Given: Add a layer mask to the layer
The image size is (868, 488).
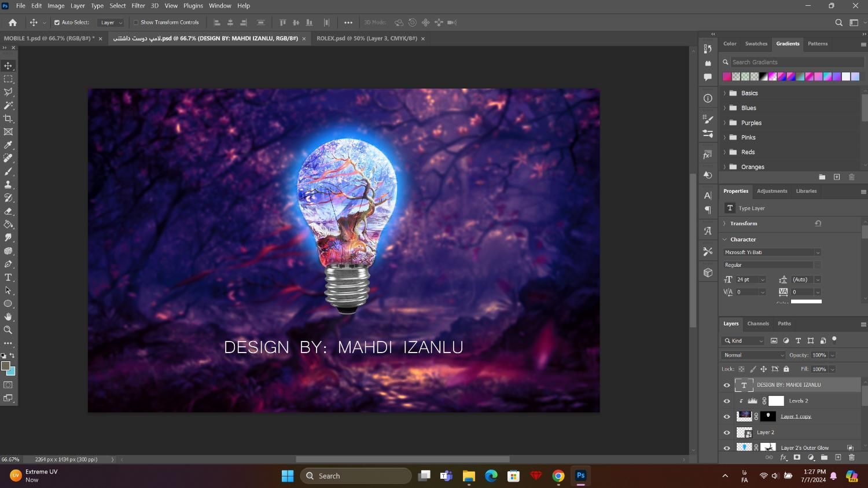Looking at the screenshot, I should click(x=797, y=457).
